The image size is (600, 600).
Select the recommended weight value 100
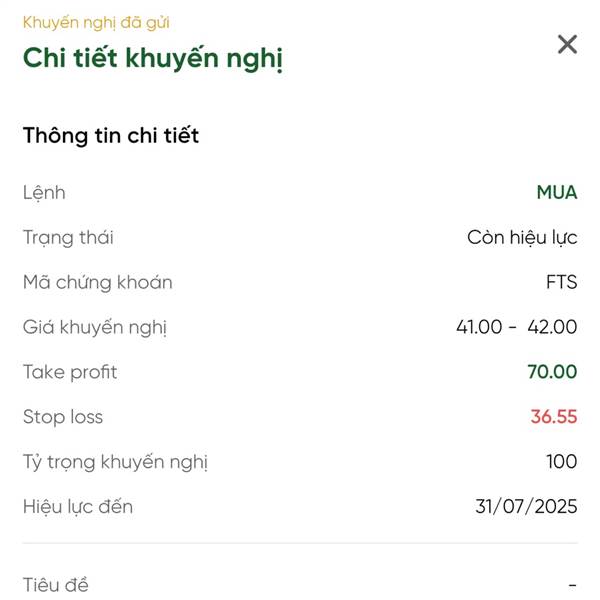coord(561,461)
